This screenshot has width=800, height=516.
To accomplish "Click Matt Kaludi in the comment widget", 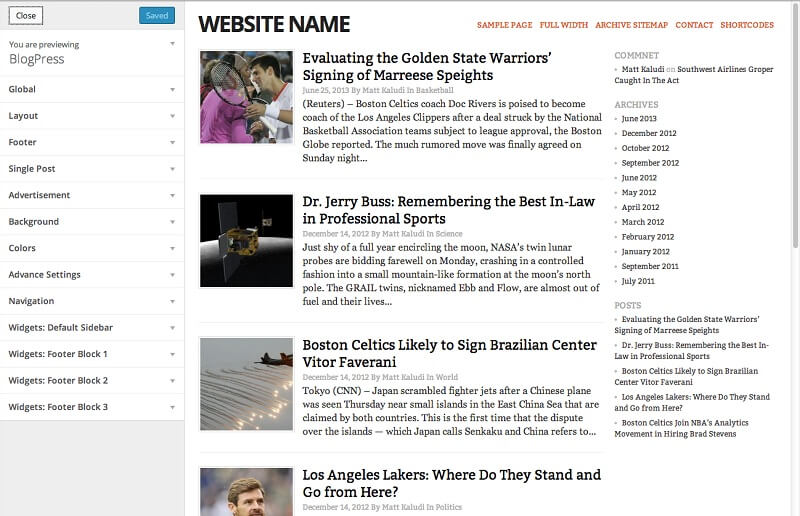I will [643, 69].
